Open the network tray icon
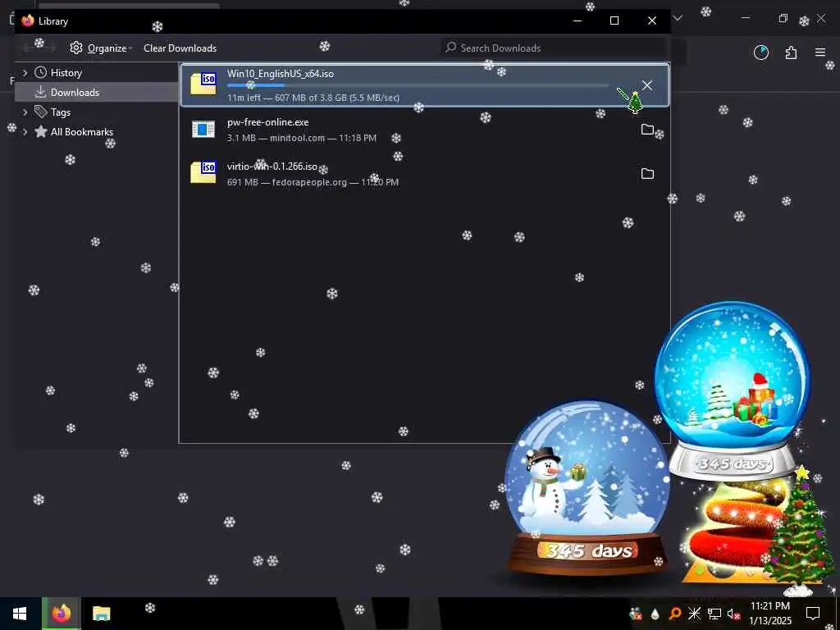The width and height of the screenshot is (840, 630). click(714, 614)
